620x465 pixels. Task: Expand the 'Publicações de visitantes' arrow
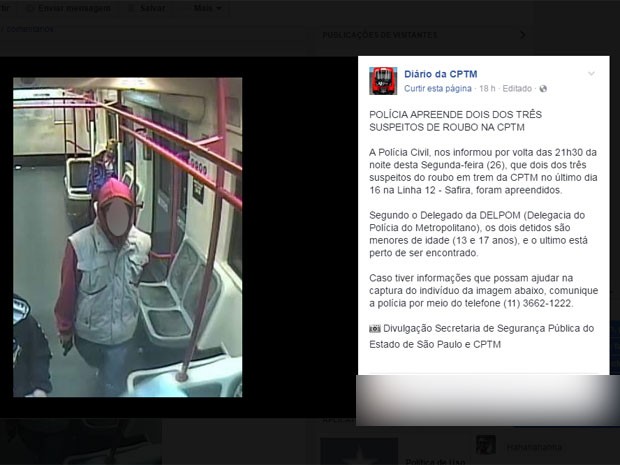[523, 35]
